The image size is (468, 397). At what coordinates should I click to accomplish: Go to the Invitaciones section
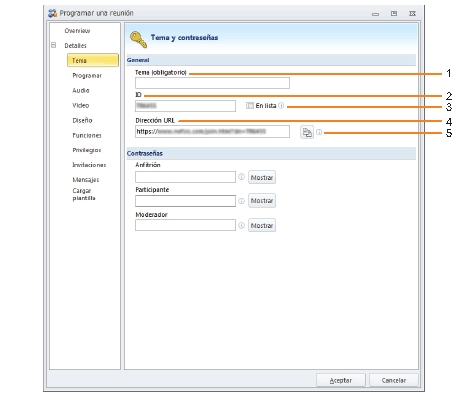click(x=89, y=165)
